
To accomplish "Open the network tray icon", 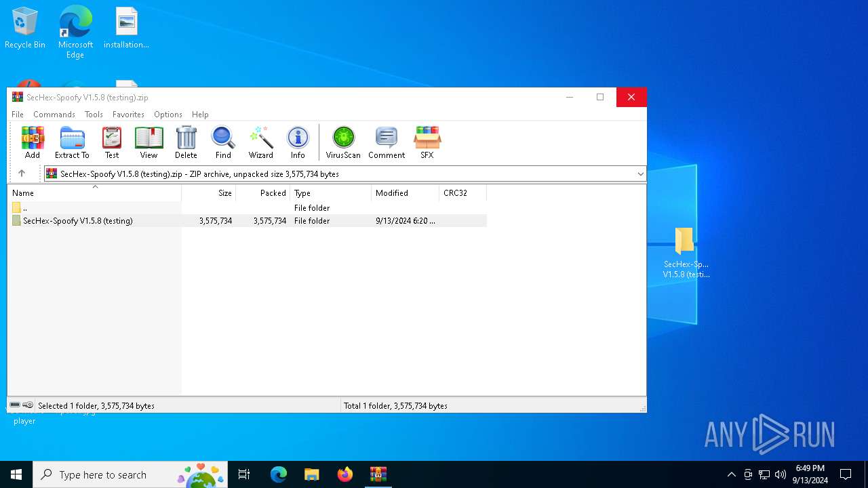I will click(764, 474).
